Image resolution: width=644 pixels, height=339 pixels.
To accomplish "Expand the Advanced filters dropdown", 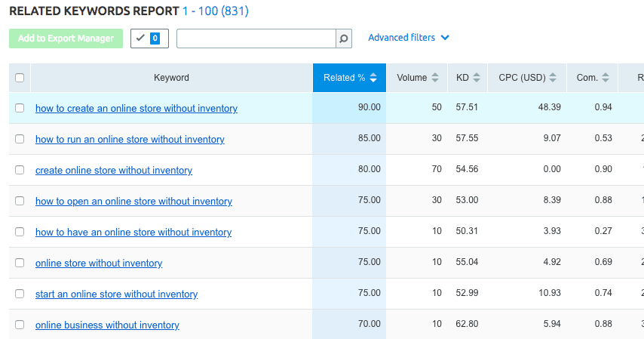I will click(x=408, y=38).
